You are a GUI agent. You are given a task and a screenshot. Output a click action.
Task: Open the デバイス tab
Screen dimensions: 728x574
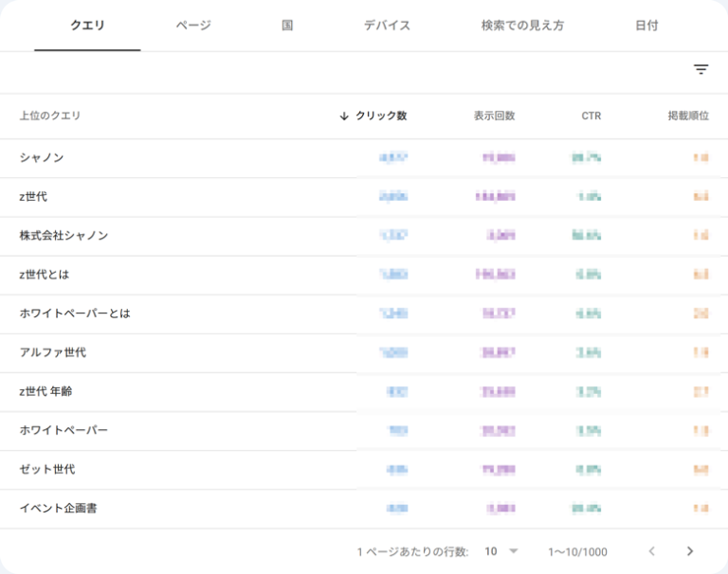(x=387, y=26)
